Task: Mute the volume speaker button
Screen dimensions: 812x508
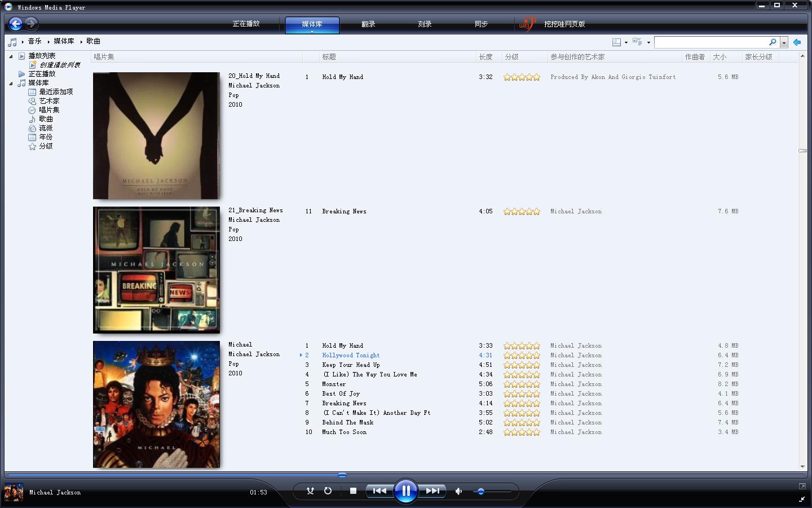Action: tap(458, 491)
